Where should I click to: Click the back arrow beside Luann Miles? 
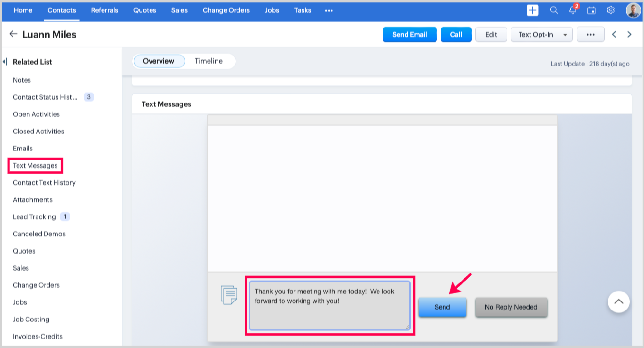(13, 34)
